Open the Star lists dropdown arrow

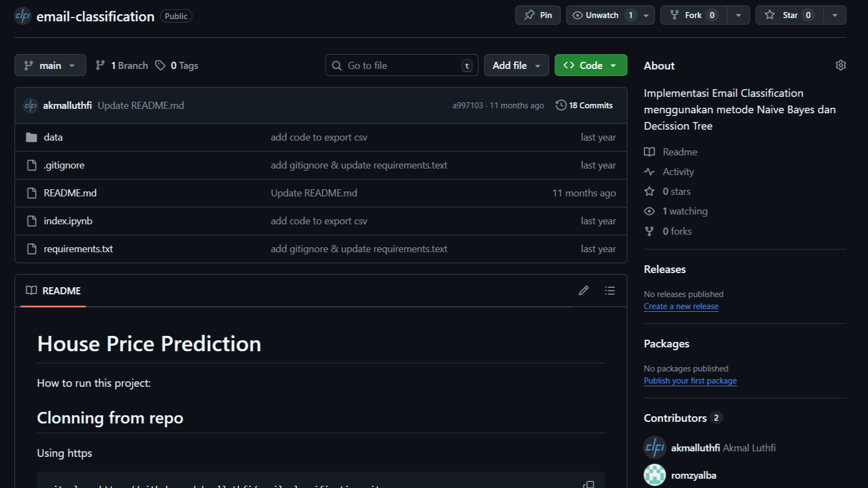[x=835, y=15]
